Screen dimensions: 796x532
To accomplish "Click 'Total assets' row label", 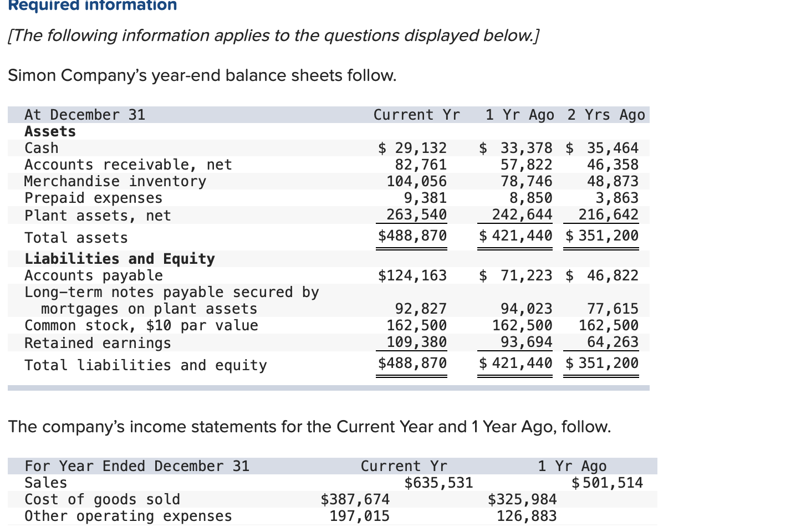I will (76, 238).
